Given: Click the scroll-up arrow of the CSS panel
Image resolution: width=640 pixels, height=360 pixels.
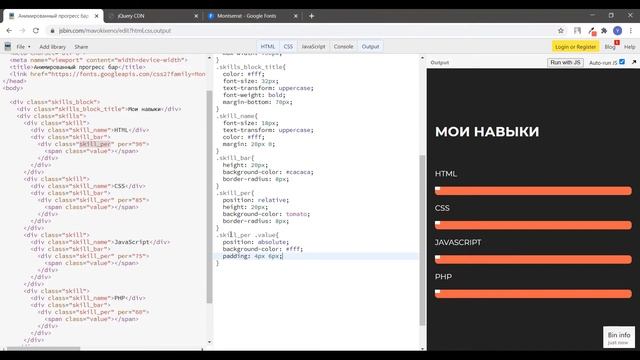Looking at the screenshot, I should click(422, 58).
